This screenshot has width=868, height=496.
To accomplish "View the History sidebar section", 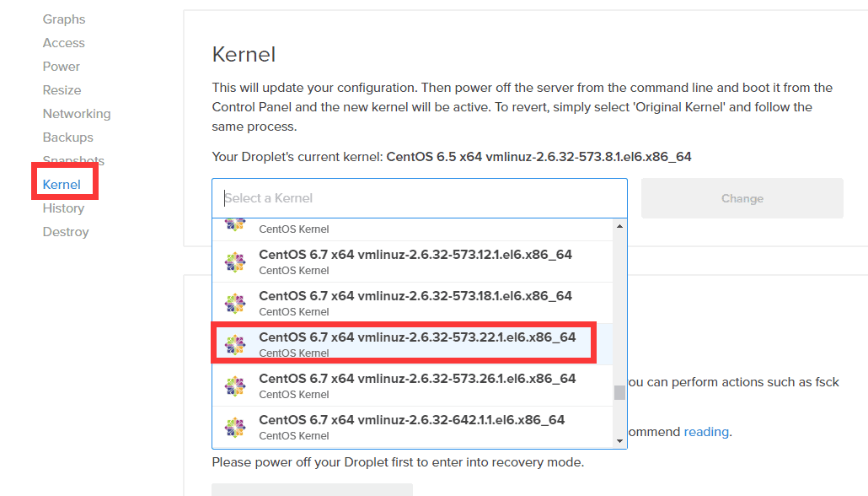I will point(63,208).
